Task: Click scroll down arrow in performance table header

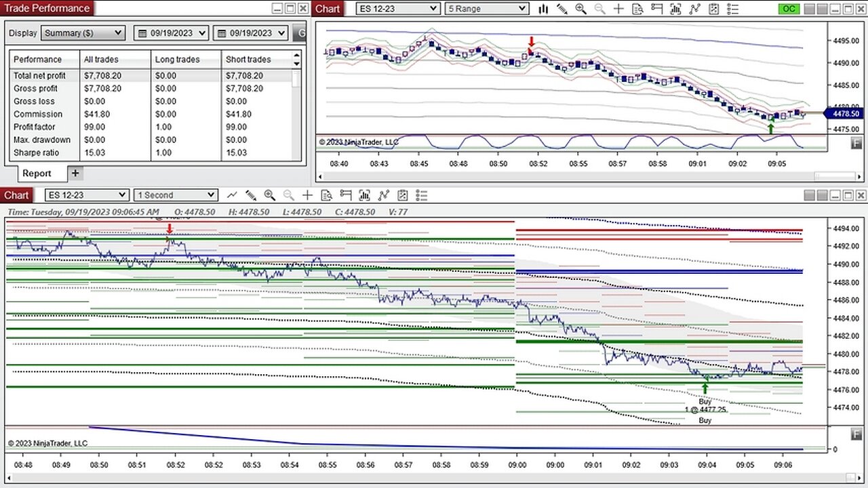Action: pos(296,64)
